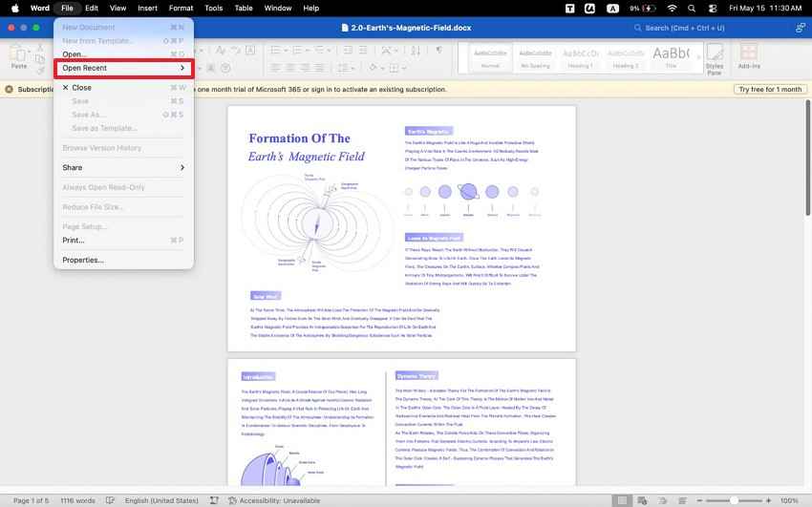The image size is (812, 507).
Task: Switch to Web Layout view
Action: pos(643,500)
